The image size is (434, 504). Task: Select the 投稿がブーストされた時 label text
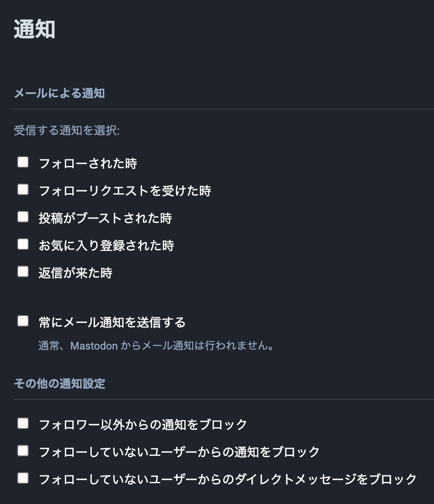[x=105, y=218]
